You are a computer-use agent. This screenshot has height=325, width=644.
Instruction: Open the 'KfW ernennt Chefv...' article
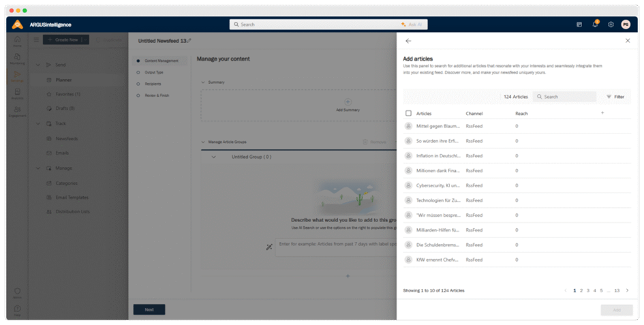click(438, 260)
